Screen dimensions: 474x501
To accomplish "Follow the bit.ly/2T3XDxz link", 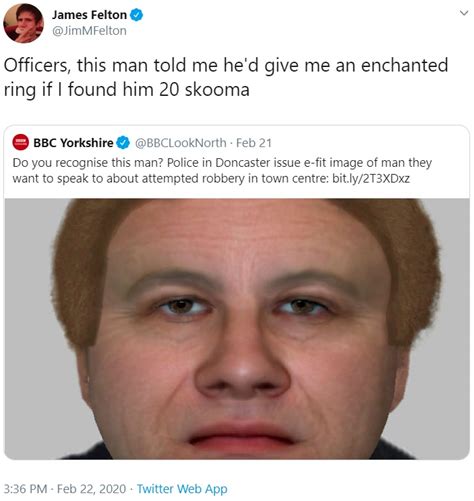I will pyautogui.click(x=371, y=179).
